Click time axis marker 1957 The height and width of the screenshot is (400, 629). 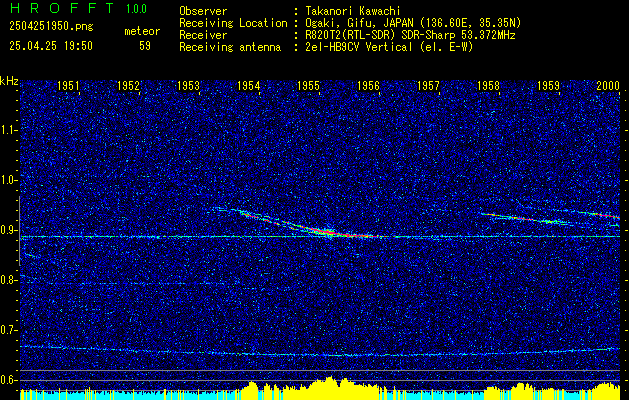point(428,85)
